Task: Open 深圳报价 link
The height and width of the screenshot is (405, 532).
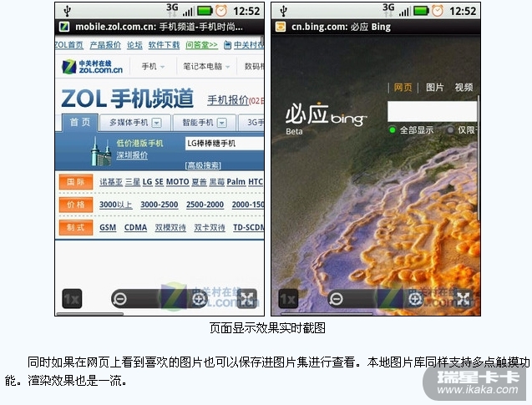Action: point(132,155)
